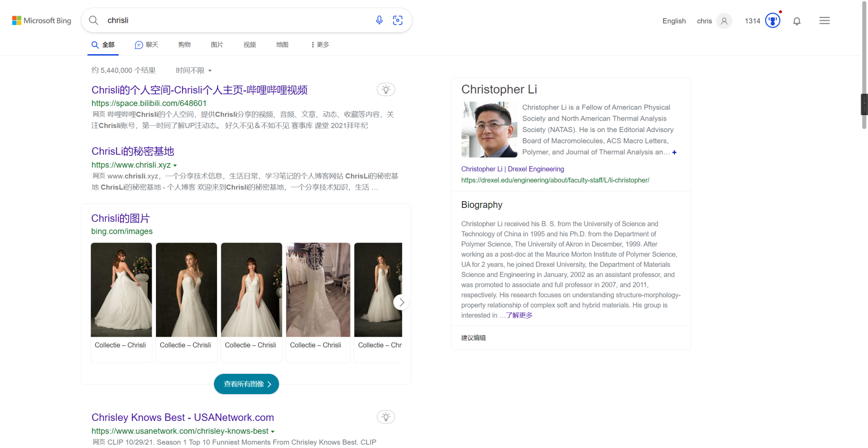Screen dimensions: 868x448
Task: Click the magnifier search icon in search box
Action: (x=94, y=20)
